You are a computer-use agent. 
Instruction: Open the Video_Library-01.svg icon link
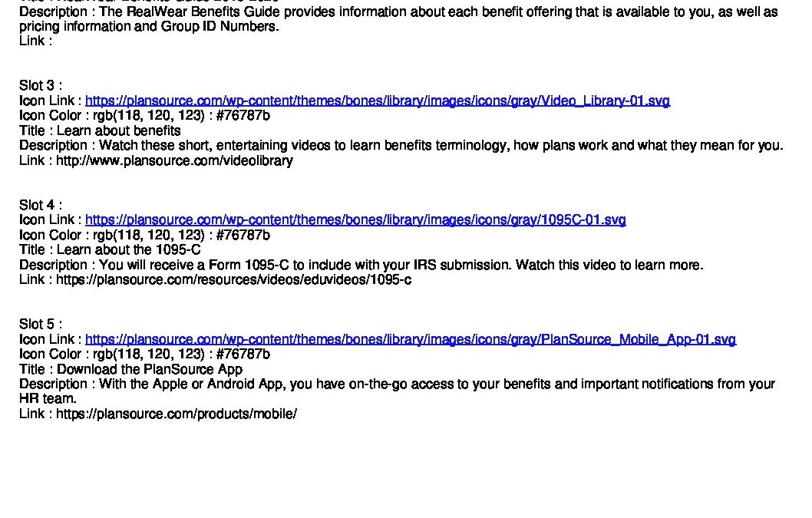pyautogui.click(x=378, y=101)
